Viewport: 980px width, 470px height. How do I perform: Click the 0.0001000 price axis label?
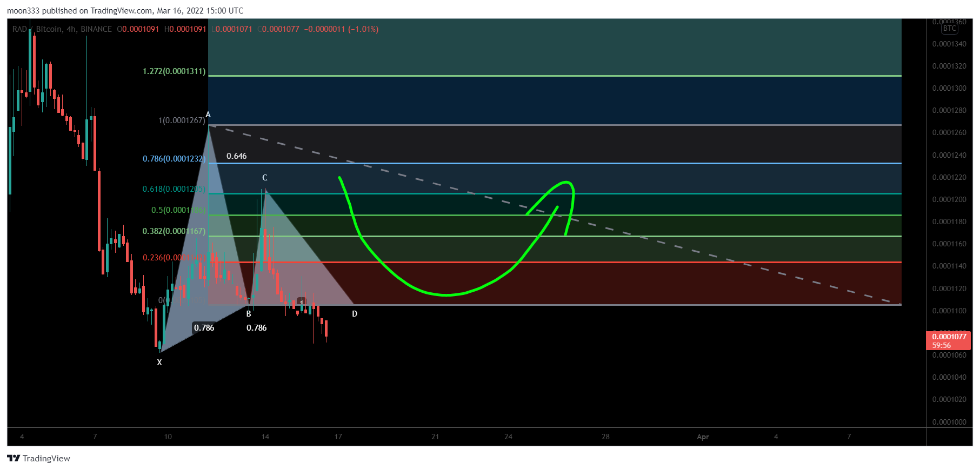tap(949, 422)
